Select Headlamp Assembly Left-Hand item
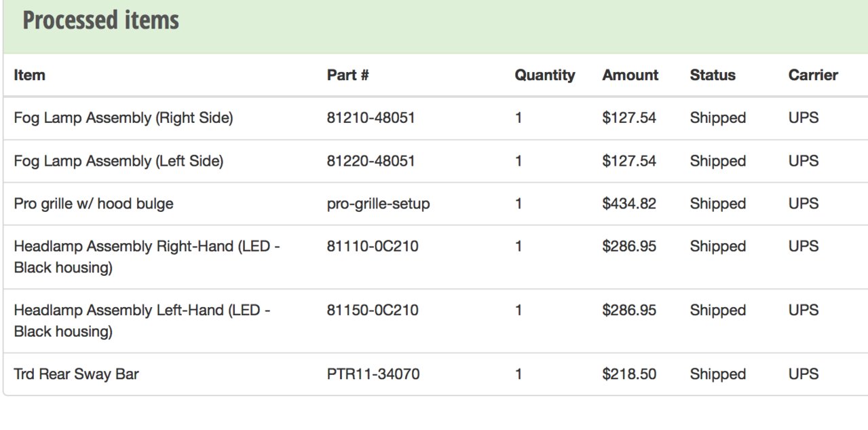The image size is (868, 430). coord(142,321)
